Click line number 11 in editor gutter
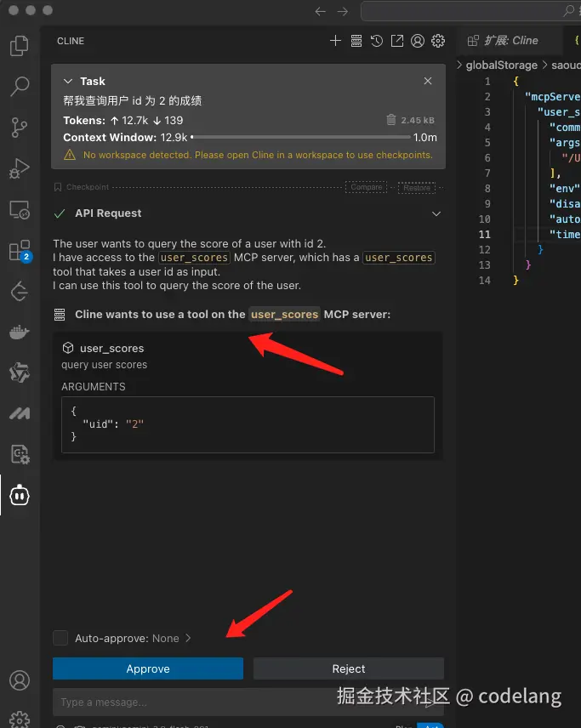 pyautogui.click(x=484, y=235)
